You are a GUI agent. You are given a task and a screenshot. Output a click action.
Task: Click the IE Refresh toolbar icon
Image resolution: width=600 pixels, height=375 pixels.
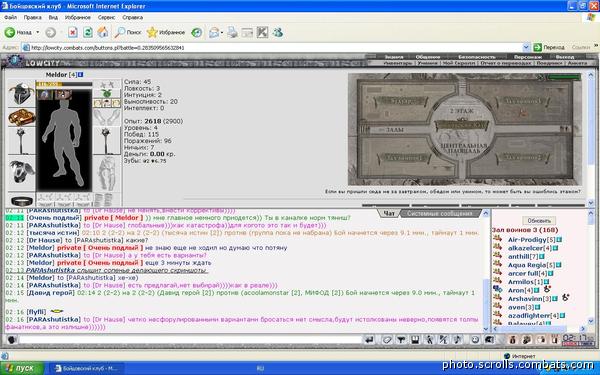88,33
